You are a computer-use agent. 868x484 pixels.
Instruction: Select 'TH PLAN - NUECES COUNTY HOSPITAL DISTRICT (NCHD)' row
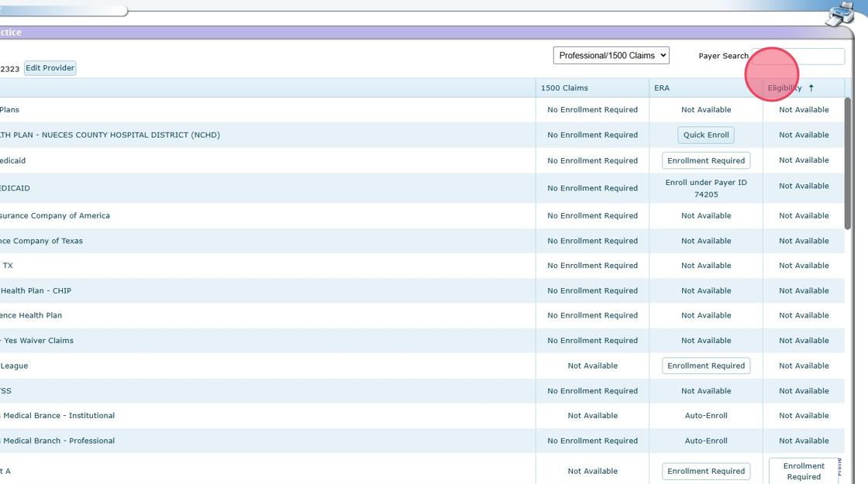pyautogui.click(x=422, y=135)
